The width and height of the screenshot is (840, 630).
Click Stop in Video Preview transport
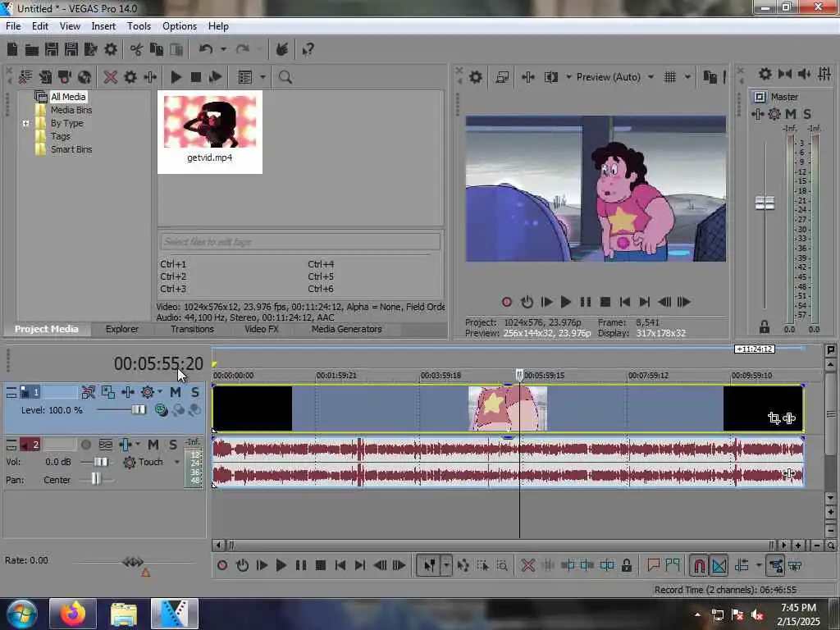(605, 302)
